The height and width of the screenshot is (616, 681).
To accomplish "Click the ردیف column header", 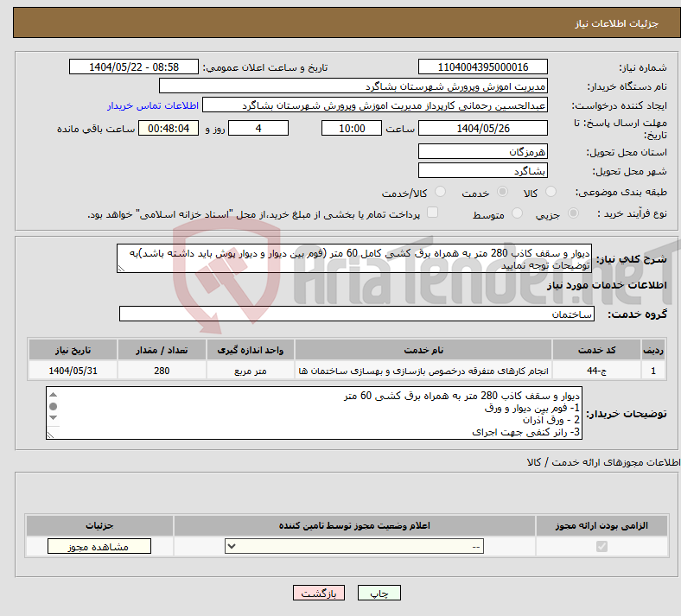I will coord(653,350).
